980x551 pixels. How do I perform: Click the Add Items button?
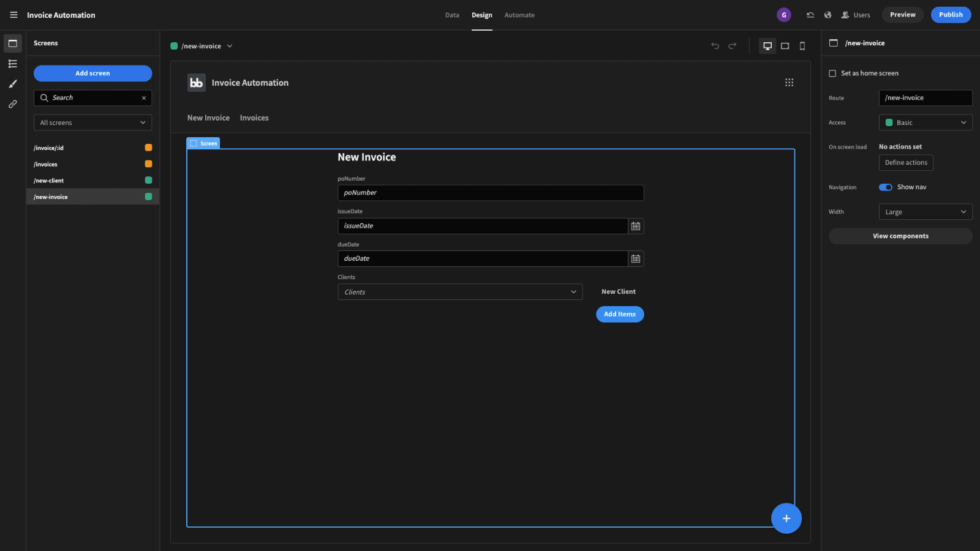coord(620,314)
